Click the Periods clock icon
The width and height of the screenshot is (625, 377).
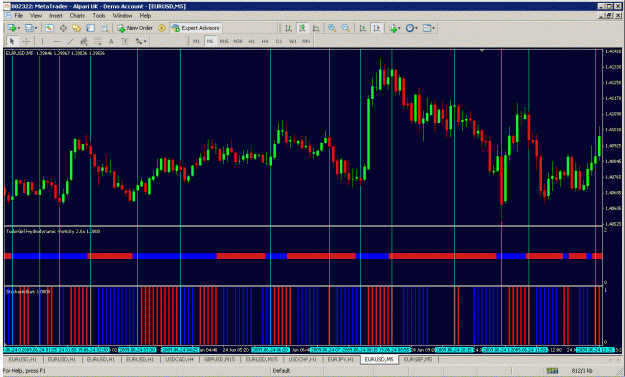(x=410, y=28)
